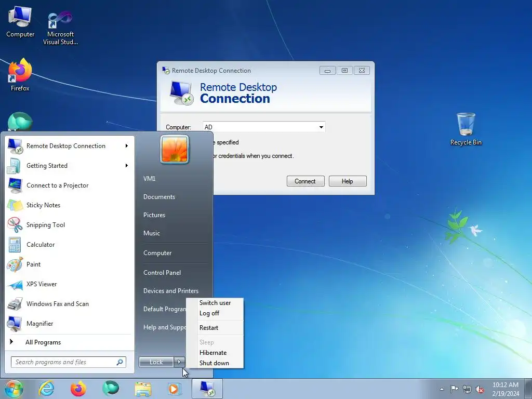Open Default Programs link
Image resolution: width=532 pixels, height=399 pixels.
pyautogui.click(x=164, y=309)
